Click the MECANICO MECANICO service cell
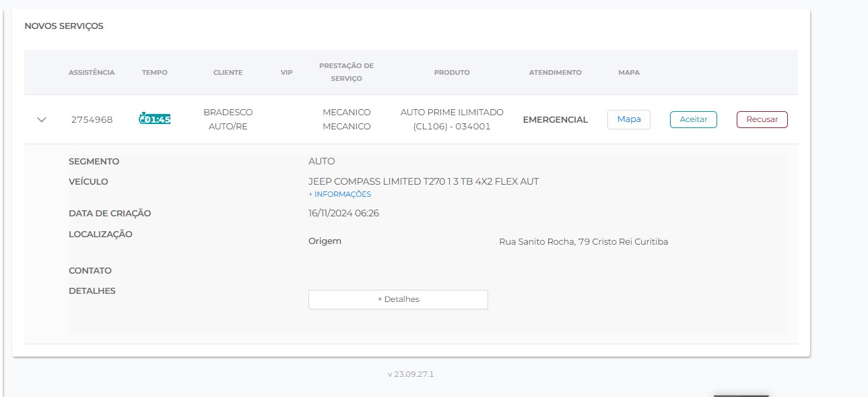 [x=347, y=119]
